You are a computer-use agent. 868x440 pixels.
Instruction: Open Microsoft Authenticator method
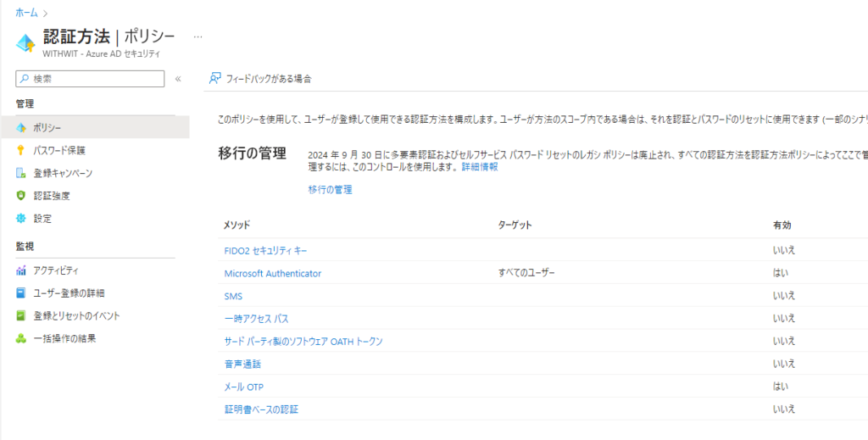tap(272, 273)
